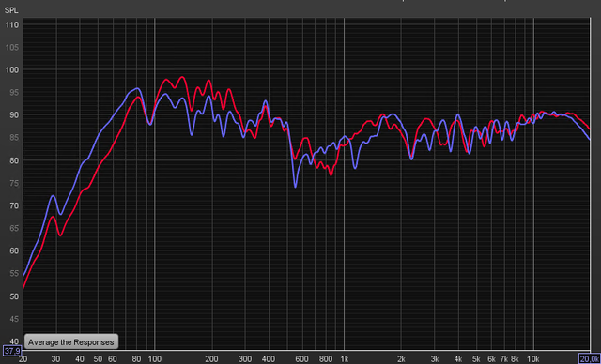Click the 2k label on frequency axis

[x=401, y=359]
